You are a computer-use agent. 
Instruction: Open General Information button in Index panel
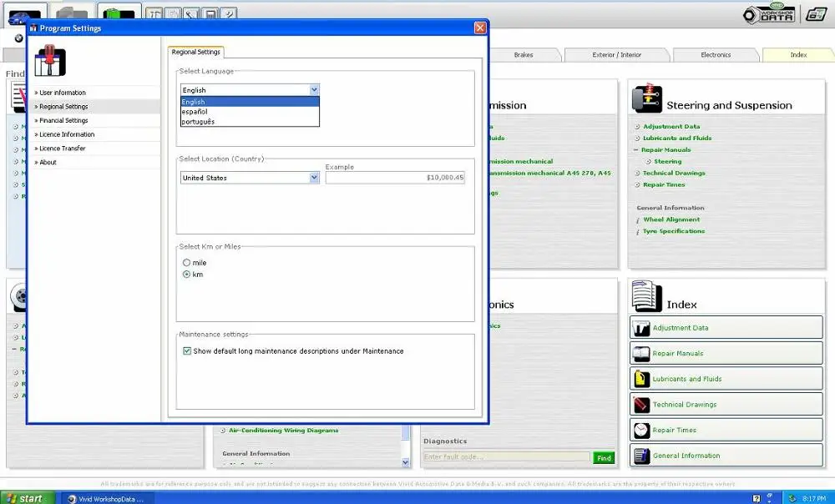click(x=726, y=456)
